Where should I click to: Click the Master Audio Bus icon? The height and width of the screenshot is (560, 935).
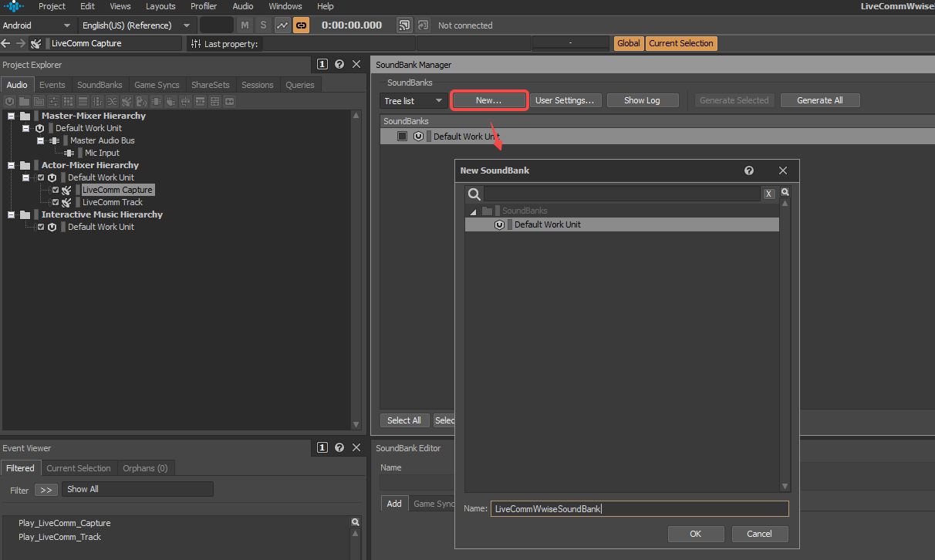[x=54, y=140]
